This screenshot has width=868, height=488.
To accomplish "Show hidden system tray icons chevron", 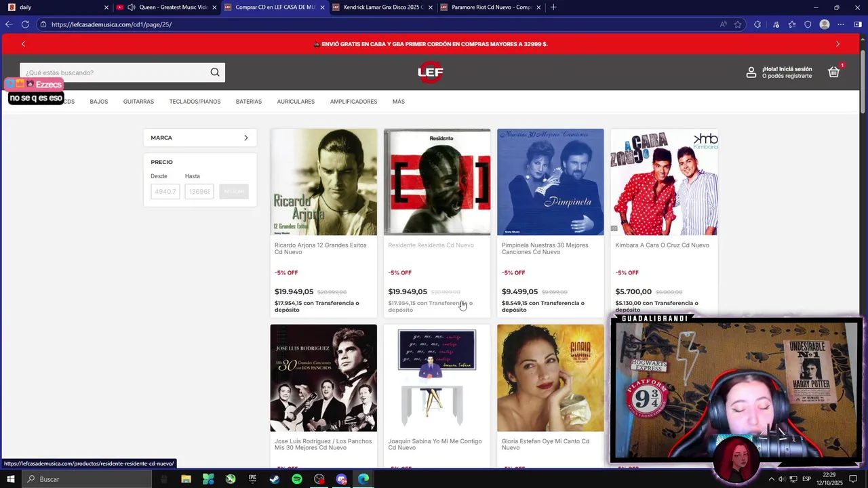I will (771, 479).
